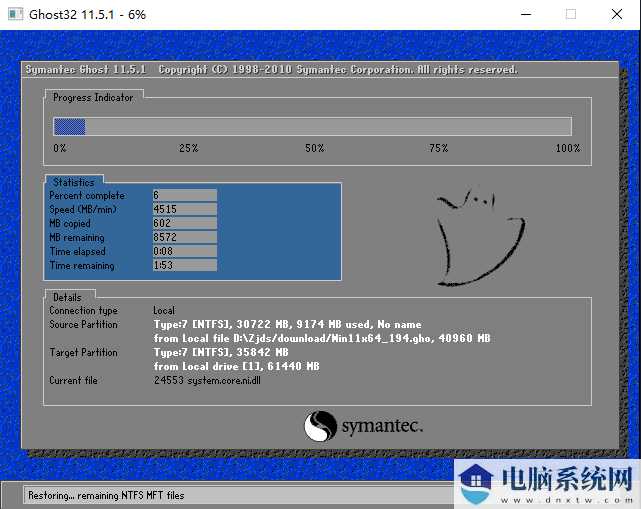The height and width of the screenshot is (509, 641).
Task: Click the 75% progress scale marker
Action: 439,148
